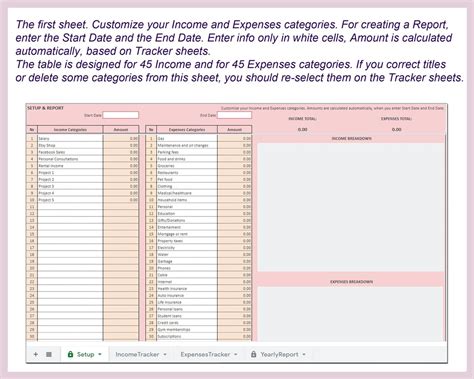Select the Clothing expense cell
474x379 pixels.
(x=187, y=186)
